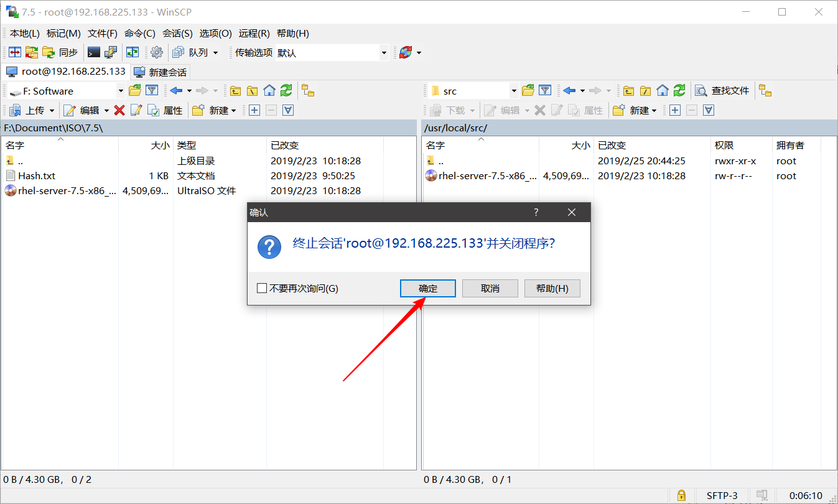
Task: Select Hash.txt in the local panel
Action: (x=37, y=175)
